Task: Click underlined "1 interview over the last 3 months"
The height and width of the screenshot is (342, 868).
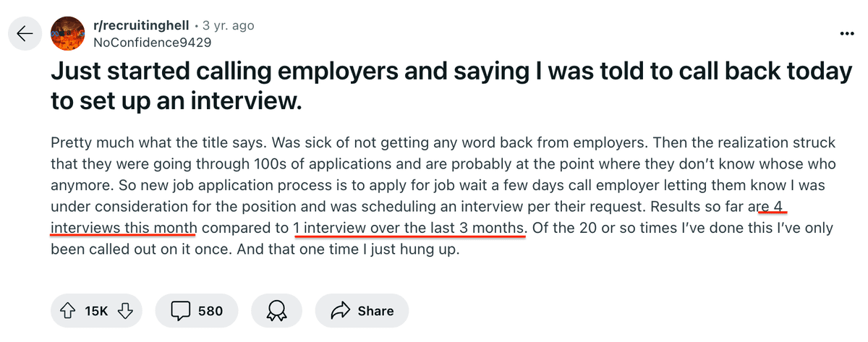Action: 409,228
